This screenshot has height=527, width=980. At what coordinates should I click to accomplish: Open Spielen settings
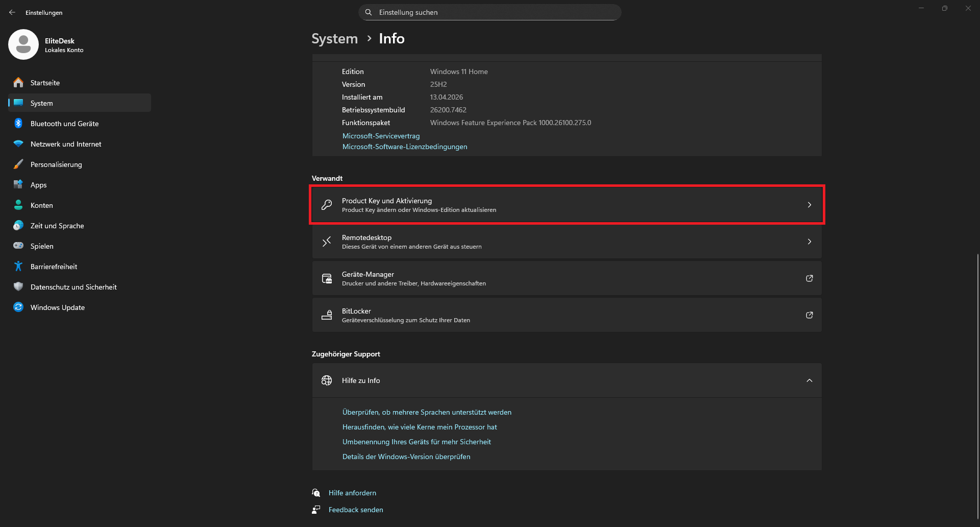pyautogui.click(x=80, y=246)
